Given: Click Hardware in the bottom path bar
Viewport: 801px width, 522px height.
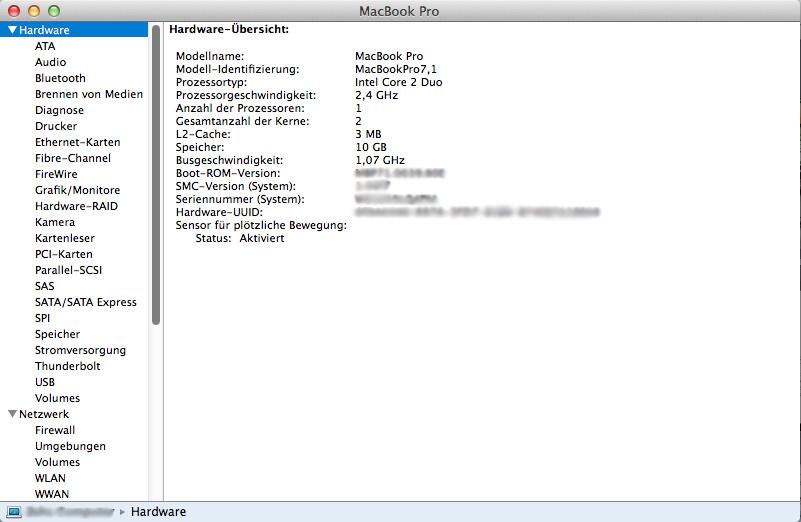Looking at the screenshot, I should [x=158, y=511].
